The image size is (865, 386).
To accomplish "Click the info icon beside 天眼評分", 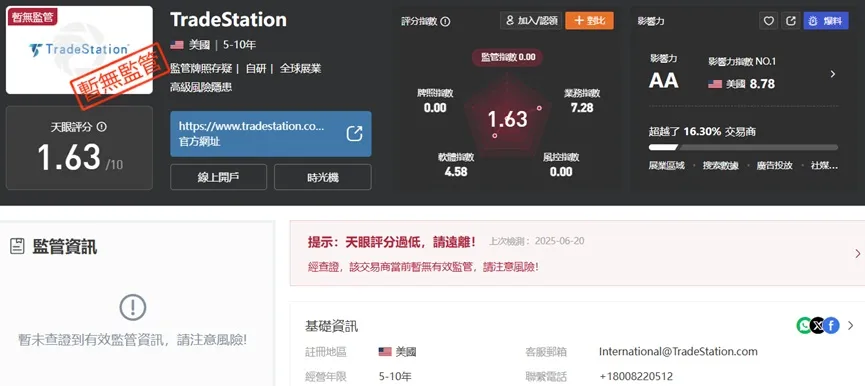I will pos(102,127).
